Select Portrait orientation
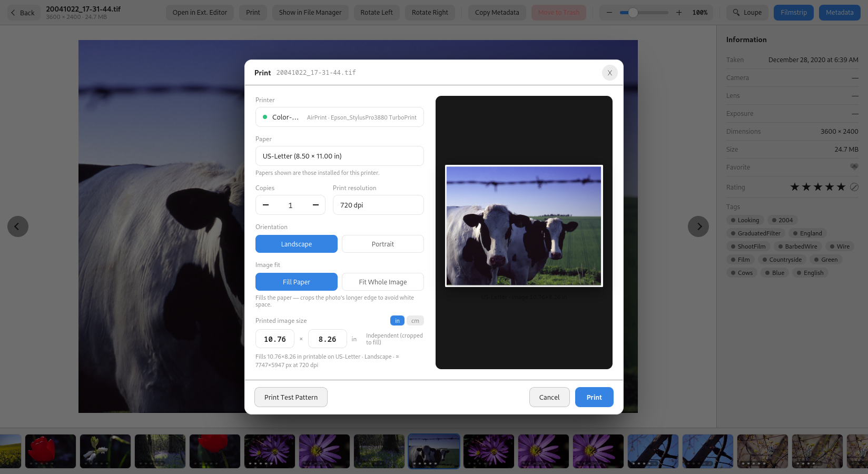 pos(383,244)
